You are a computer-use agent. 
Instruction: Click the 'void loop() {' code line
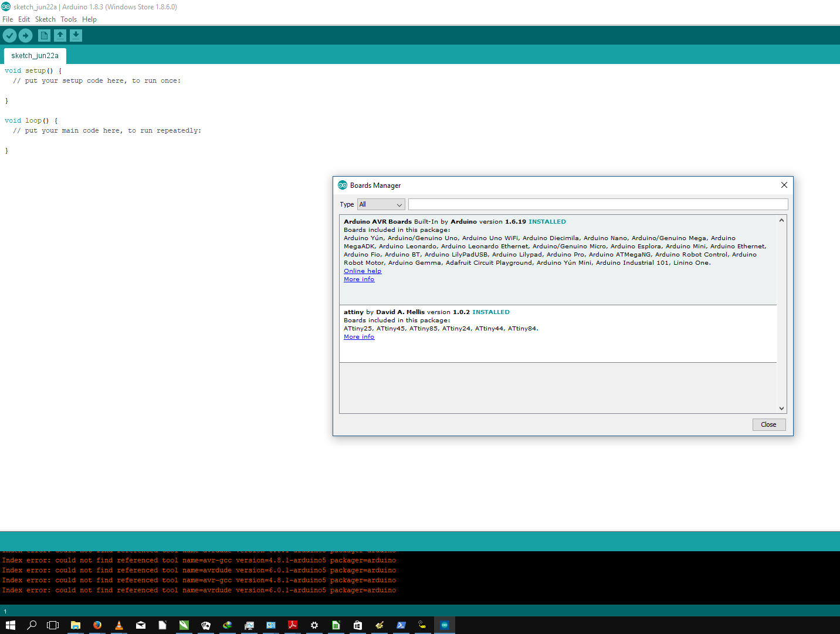[x=31, y=120]
